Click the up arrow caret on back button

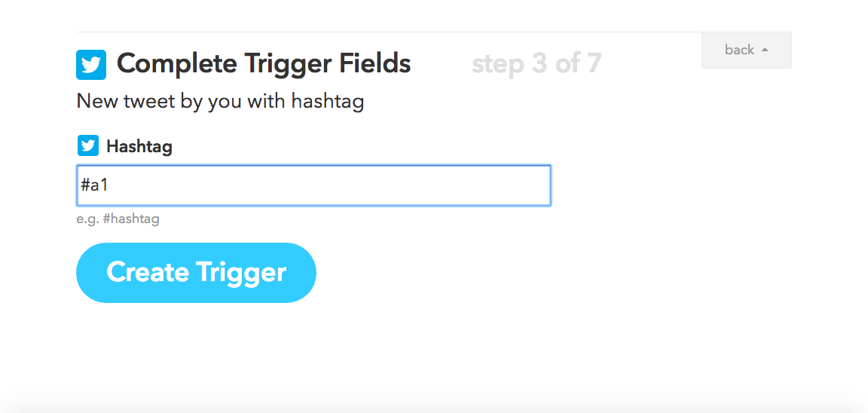pos(765,50)
